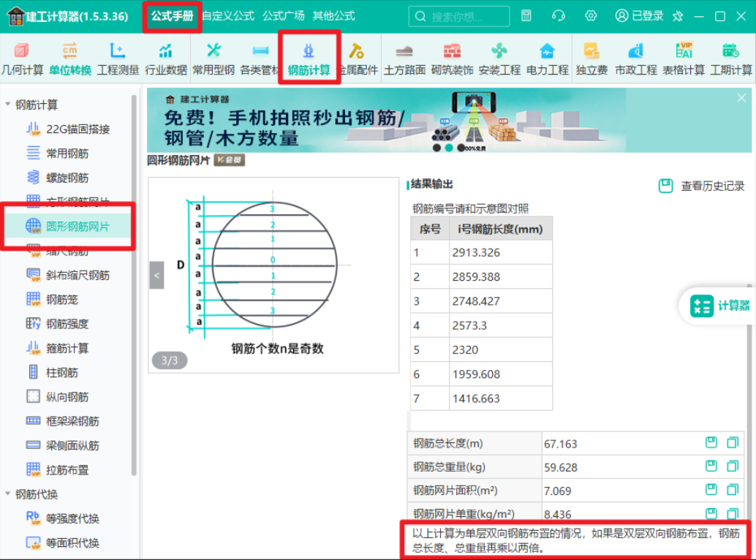This screenshot has width=756, height=560.
Task: Open customer service headset icon
Action: 559,16
